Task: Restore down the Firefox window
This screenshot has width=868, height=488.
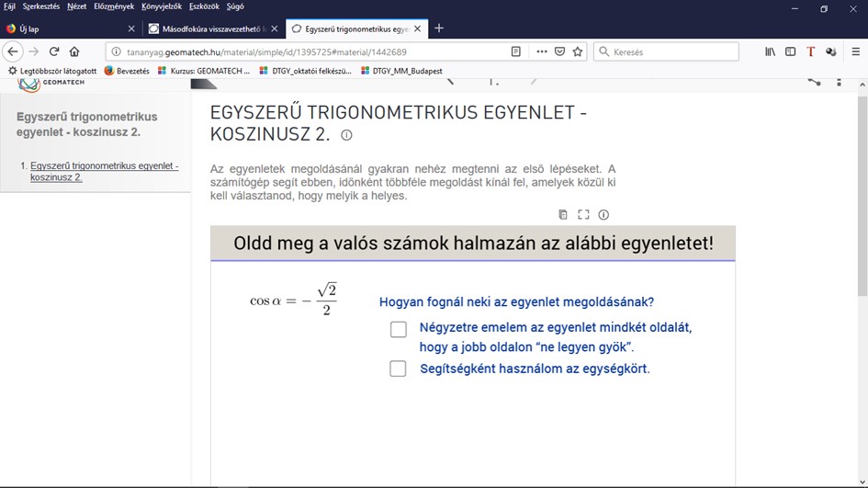Action: (824, 8)
